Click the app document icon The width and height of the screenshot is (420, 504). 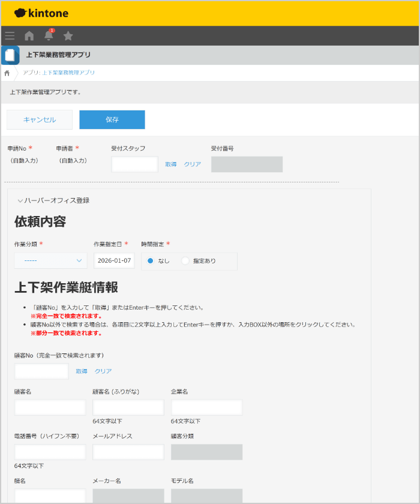coord(10,55)
